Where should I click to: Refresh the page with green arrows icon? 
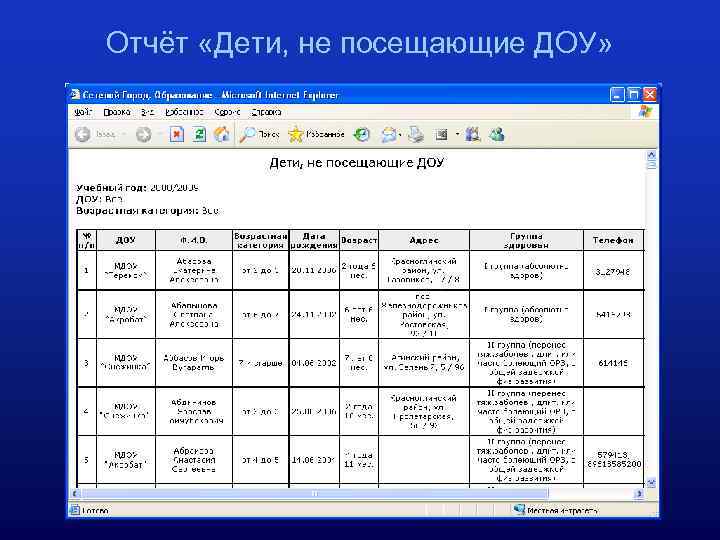(199, 134)
